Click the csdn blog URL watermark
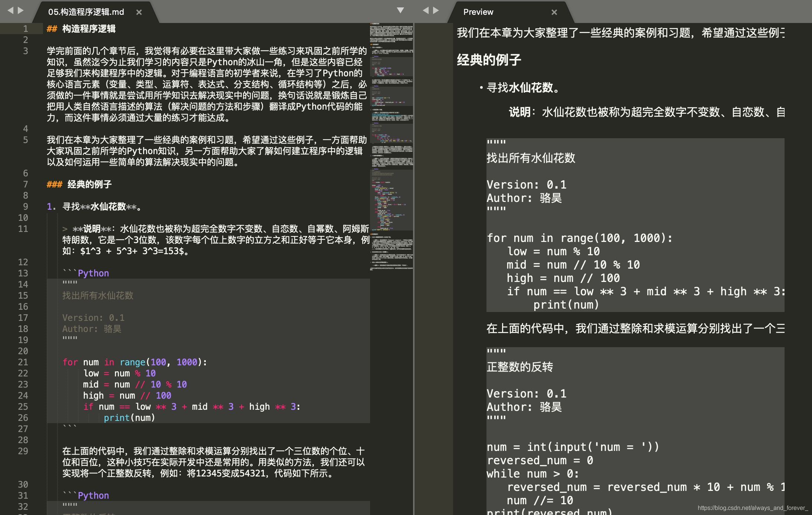This screenshot has height=515, width=812. (752, 508)
